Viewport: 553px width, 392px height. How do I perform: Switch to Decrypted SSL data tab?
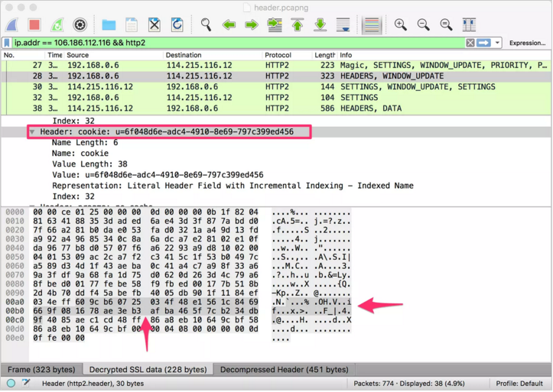(x=148, y=370)
